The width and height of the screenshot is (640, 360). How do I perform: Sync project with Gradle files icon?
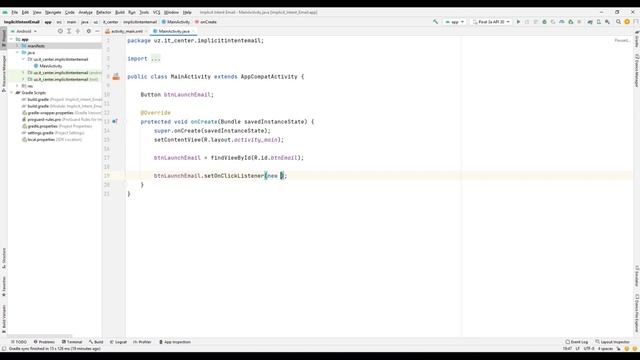tap(590, 22)
